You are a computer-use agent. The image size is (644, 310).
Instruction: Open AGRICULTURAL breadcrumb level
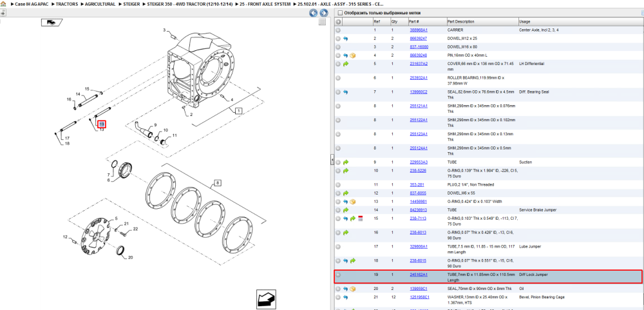click(x=100, y=4)
